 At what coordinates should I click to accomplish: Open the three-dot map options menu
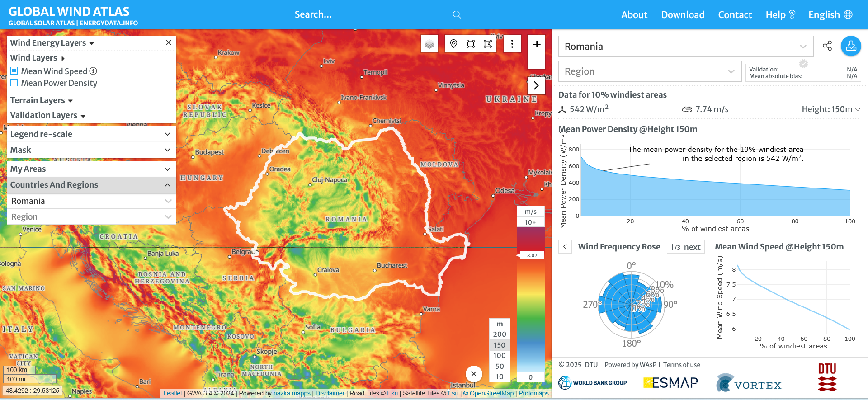click(512, 44)
